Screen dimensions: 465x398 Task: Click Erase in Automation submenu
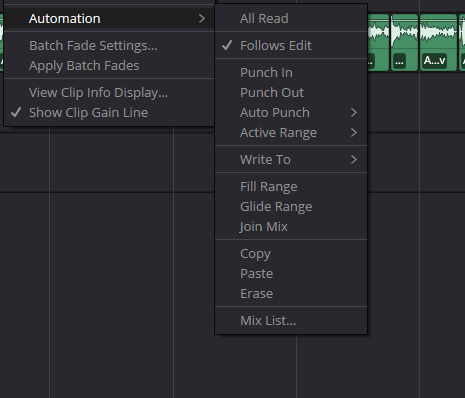291,294
